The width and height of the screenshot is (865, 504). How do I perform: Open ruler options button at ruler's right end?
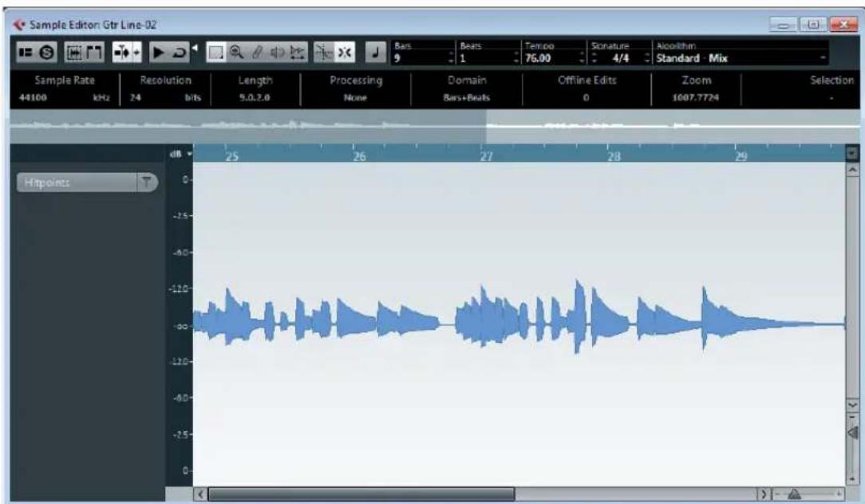[x=852, y=153]
